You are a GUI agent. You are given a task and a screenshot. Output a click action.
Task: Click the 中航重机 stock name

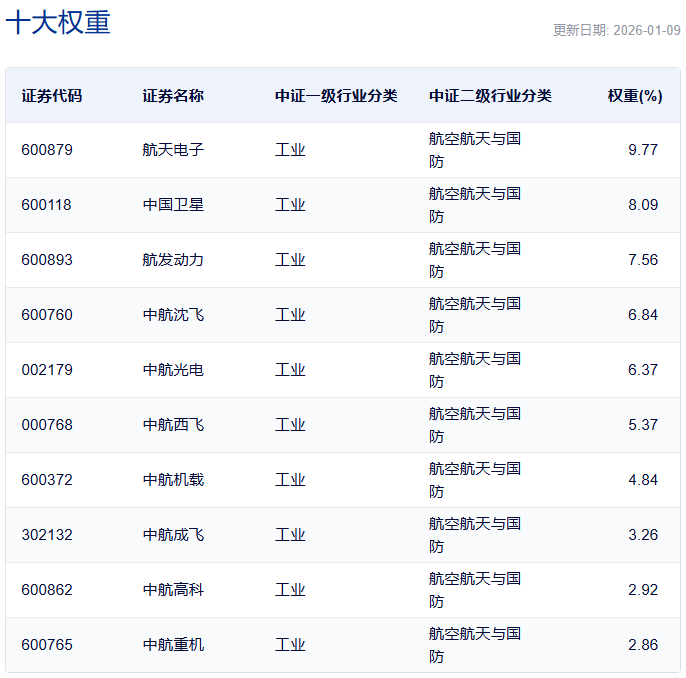[173, 645]
